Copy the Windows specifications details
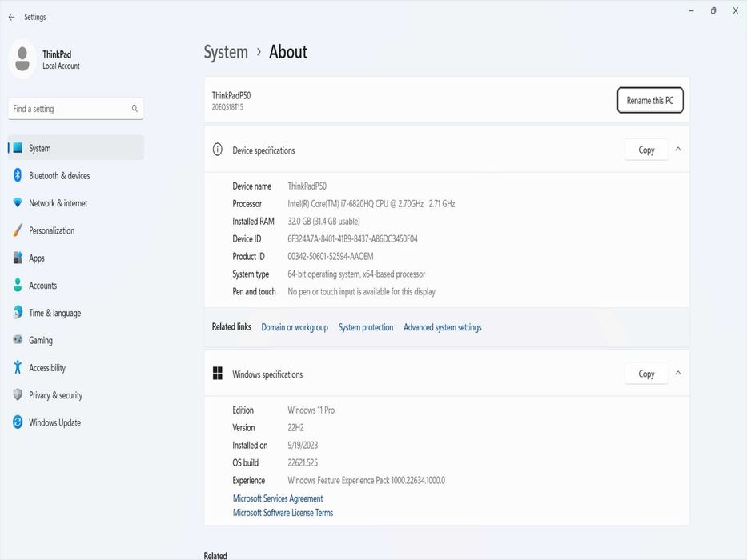 (x=646, y=374)
